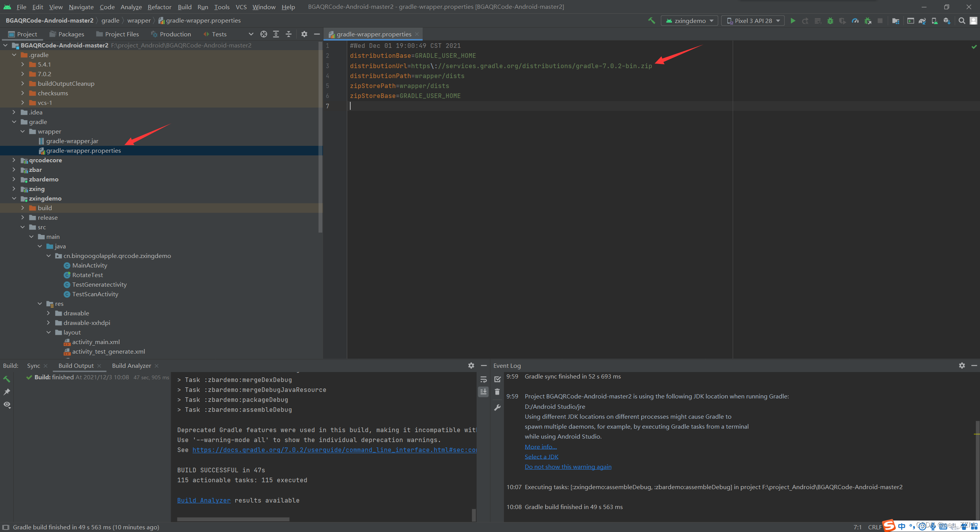Open Event Log panel gear options
Viewport: 980px width, 532px height.
[x=962, y=366]
